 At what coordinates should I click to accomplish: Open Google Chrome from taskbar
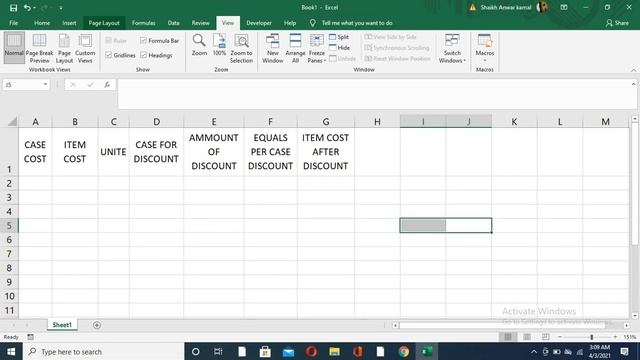tap(404, 351)
